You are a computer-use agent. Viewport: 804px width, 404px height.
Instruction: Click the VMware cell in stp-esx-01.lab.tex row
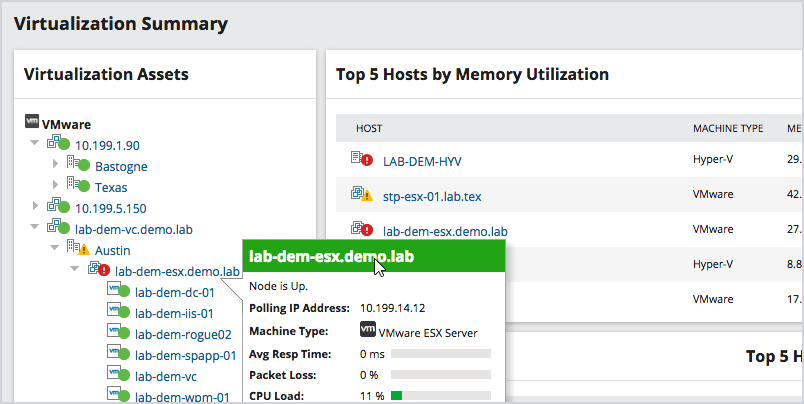(713, 194)
